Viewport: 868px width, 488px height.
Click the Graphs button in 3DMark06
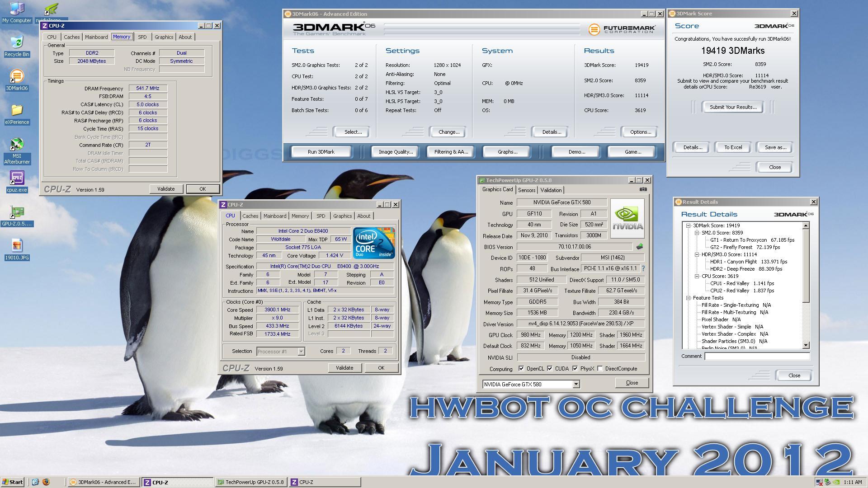[507, 152]
